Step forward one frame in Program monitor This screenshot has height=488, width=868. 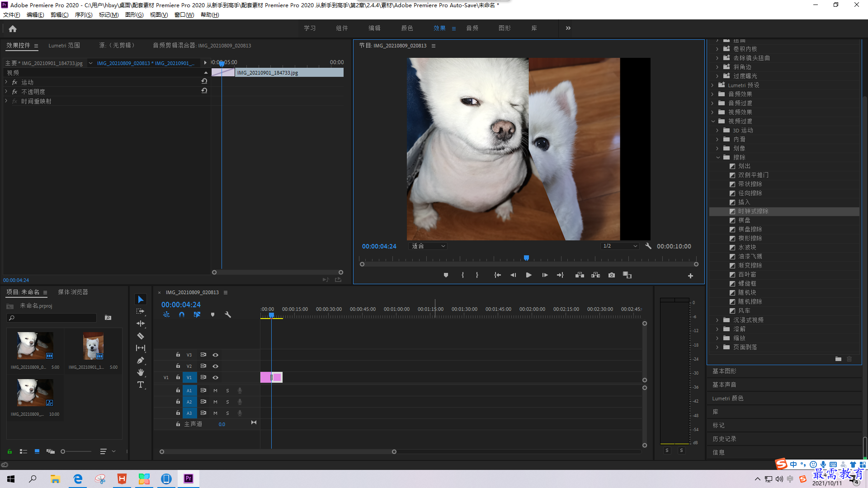point(545,275)
